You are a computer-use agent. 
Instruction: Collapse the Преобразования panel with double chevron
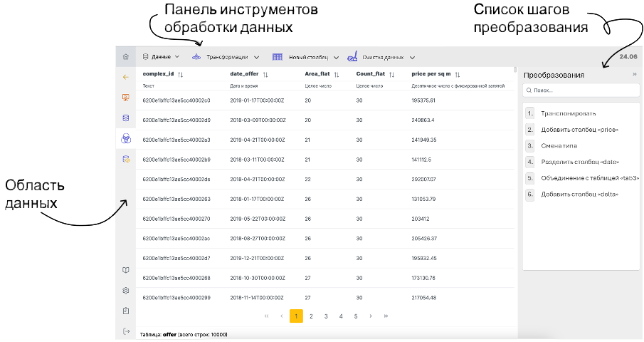click(635, 74)
